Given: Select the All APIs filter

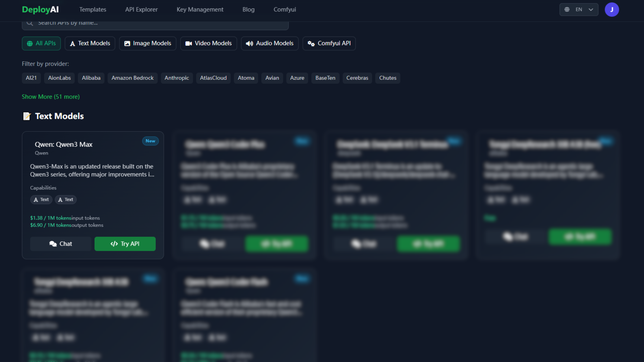Looking at the screenshot, I should [41, 43].
